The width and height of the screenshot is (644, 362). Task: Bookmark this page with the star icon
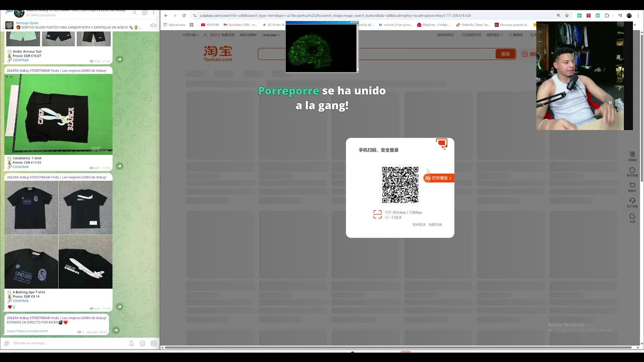[x=567, y=16]
